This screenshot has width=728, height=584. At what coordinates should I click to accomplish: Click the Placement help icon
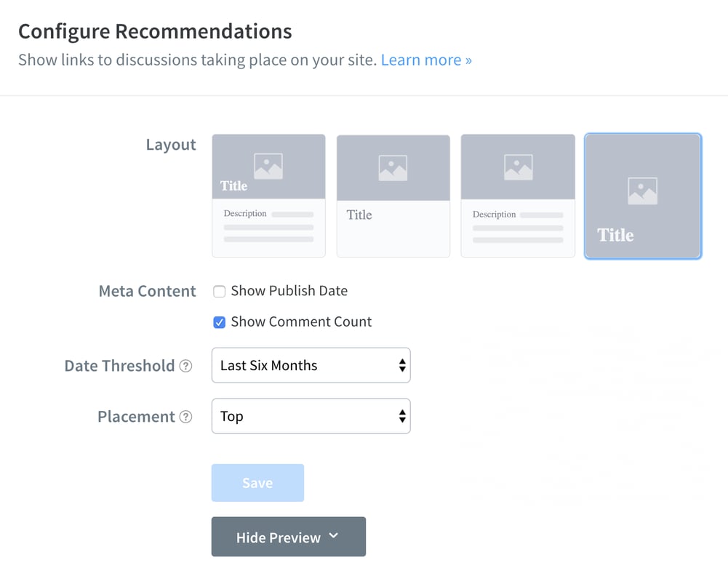[187, 417]
